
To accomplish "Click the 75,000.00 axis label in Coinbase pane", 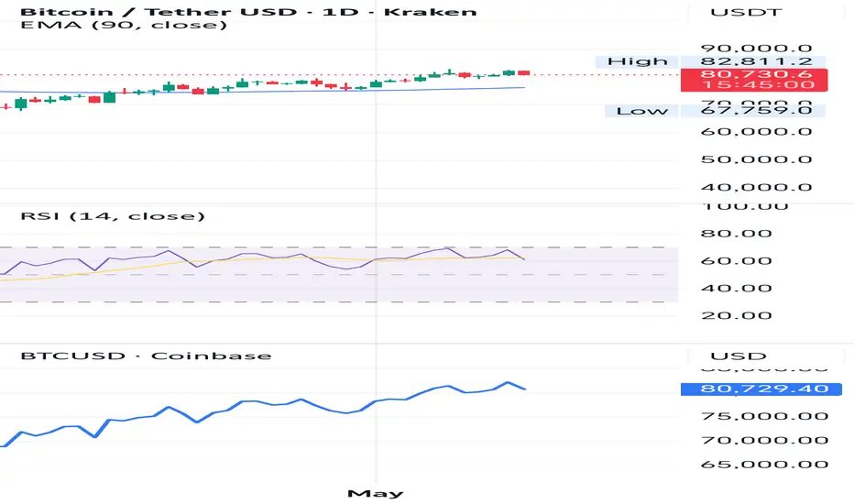I will coord(765,416).
